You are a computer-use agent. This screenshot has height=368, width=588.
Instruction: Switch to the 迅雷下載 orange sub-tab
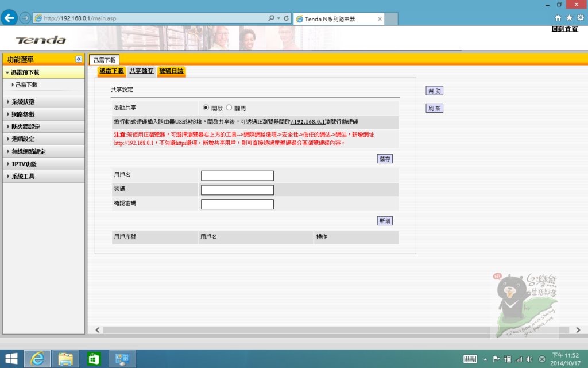(111, 71)
